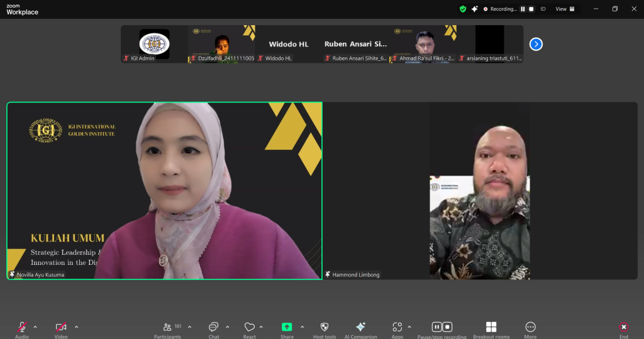Pause recording from title bar control

(x=523, y=9)
